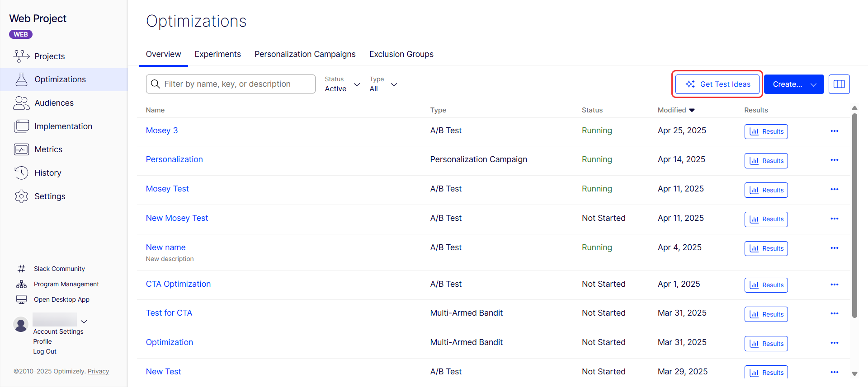Open Account Settings

pos(58,331)
